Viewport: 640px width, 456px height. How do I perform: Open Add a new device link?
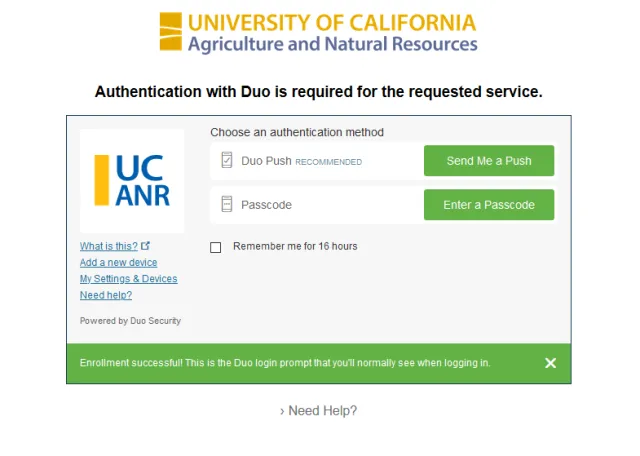(x=118, y=262)
